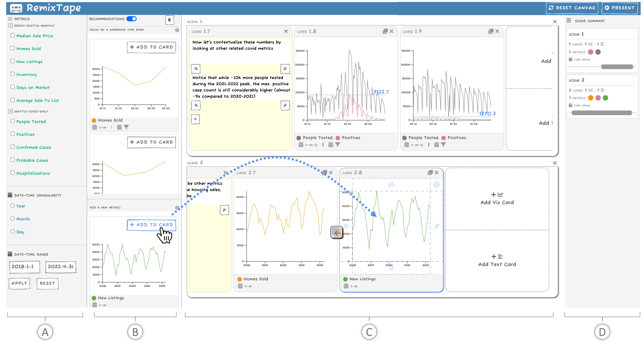The image size is (644, 343).
Task: Open the Scene Summary hamburger menu
Action: coord(568,20)
